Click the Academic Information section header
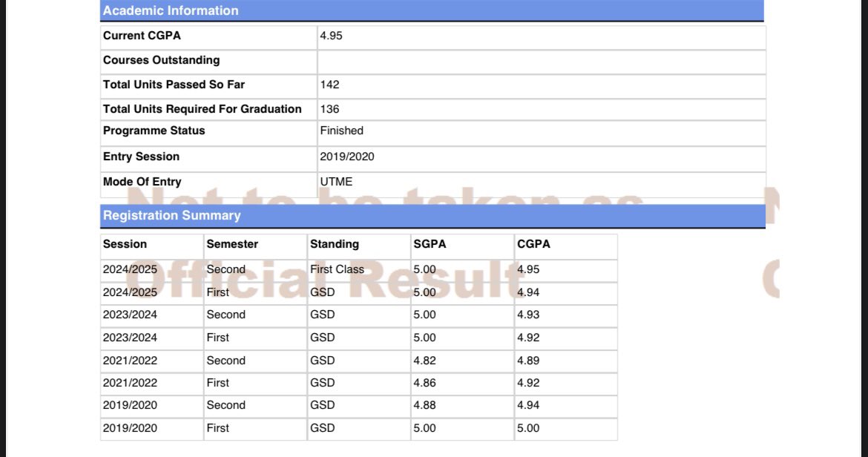Screen dimensions: 868x457 click(x=171, y=10)
